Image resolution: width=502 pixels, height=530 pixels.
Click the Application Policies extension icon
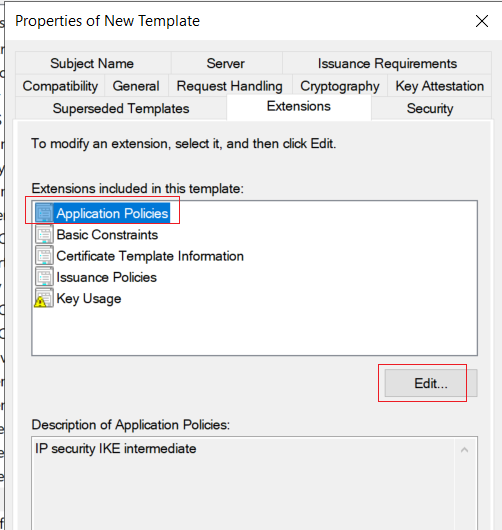[x=44, y=213]
